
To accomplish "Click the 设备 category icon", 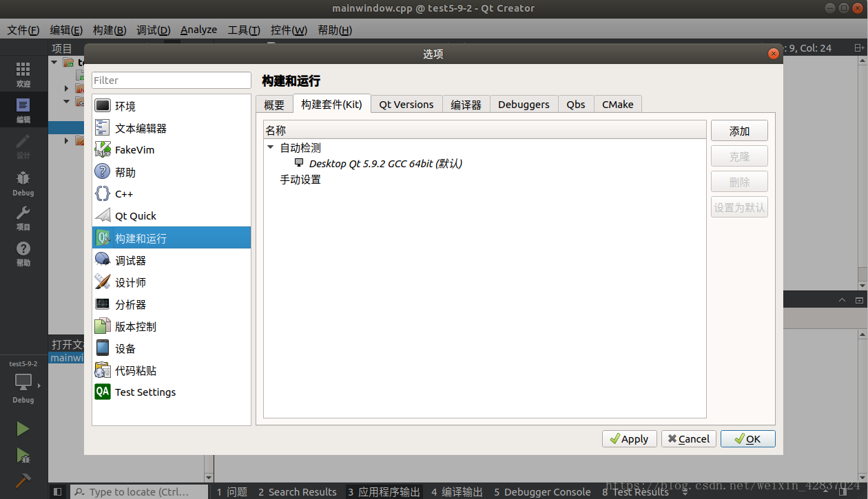I will click(103, 348).
